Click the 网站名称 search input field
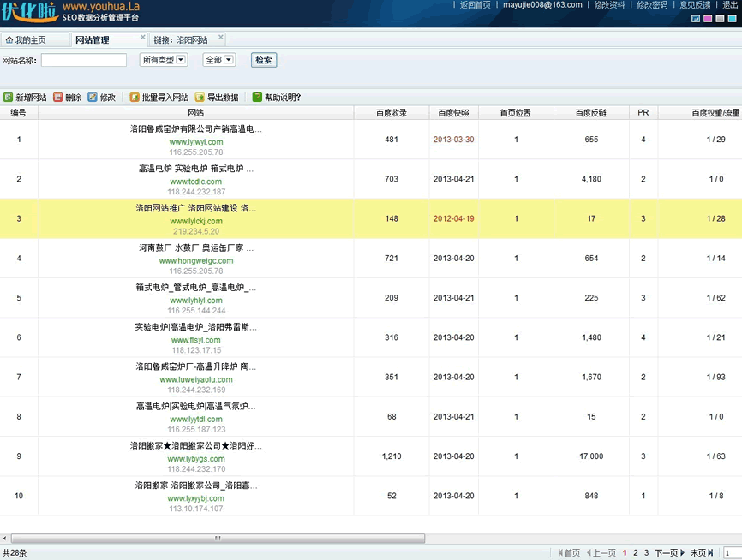This screenshot has height=560, width=742. [x=84, y=60]
